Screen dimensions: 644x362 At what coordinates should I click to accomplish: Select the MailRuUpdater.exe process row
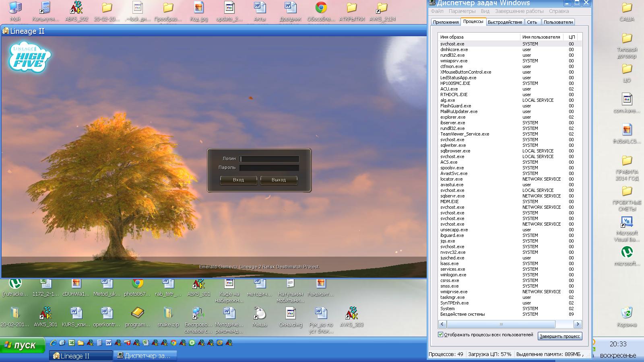510,111
